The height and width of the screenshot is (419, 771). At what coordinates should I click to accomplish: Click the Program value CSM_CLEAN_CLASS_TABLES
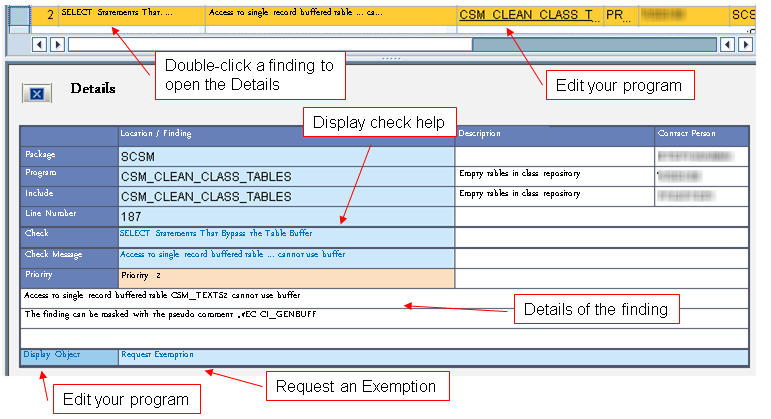pyautogui.click(x=205, y=176)
